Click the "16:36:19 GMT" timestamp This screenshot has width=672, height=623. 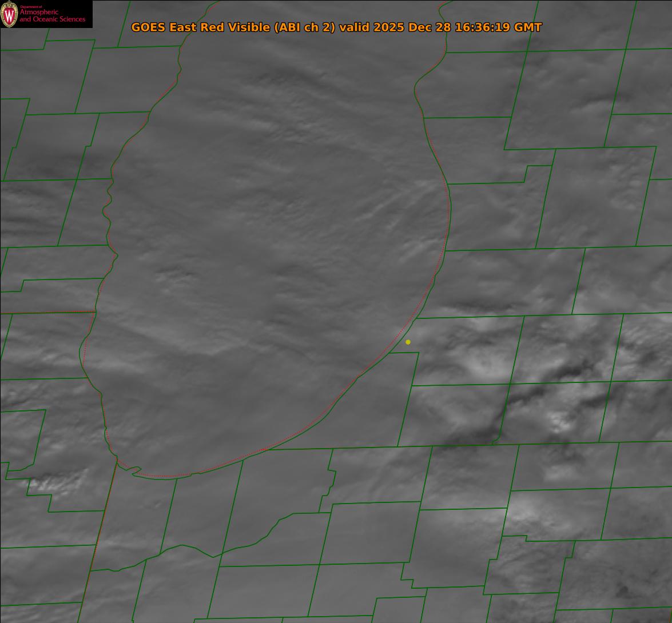click(498, 27)
